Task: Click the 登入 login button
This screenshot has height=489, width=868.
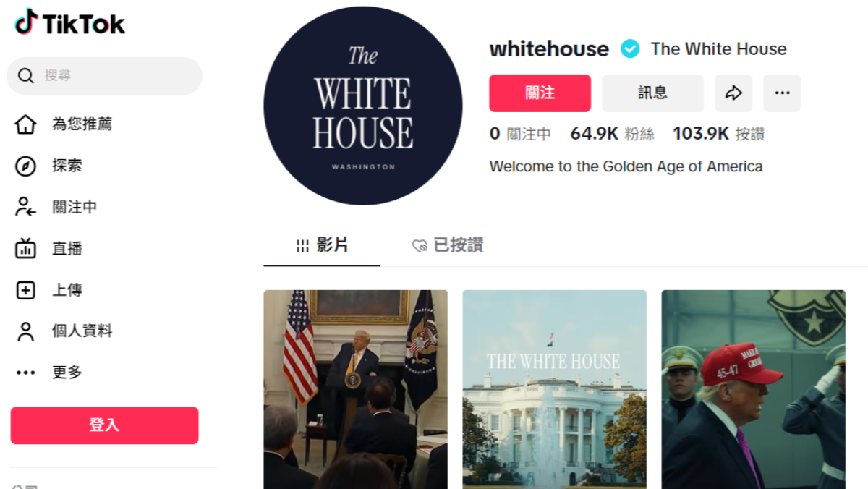Action: 104,425
